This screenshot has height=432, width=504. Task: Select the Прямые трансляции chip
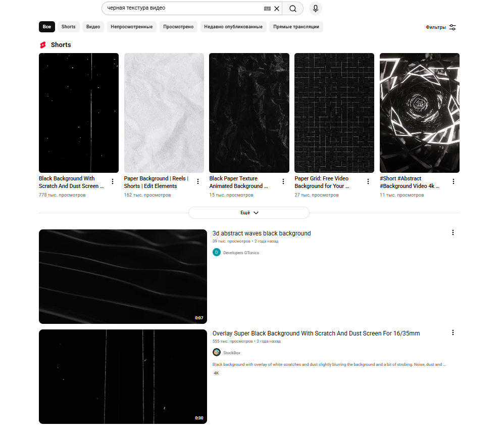296,27
